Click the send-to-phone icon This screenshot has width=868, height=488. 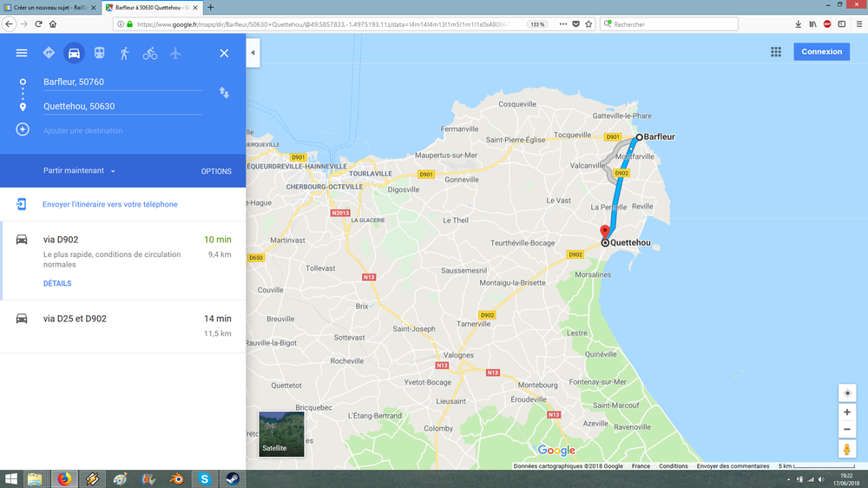tap(21, 204)
